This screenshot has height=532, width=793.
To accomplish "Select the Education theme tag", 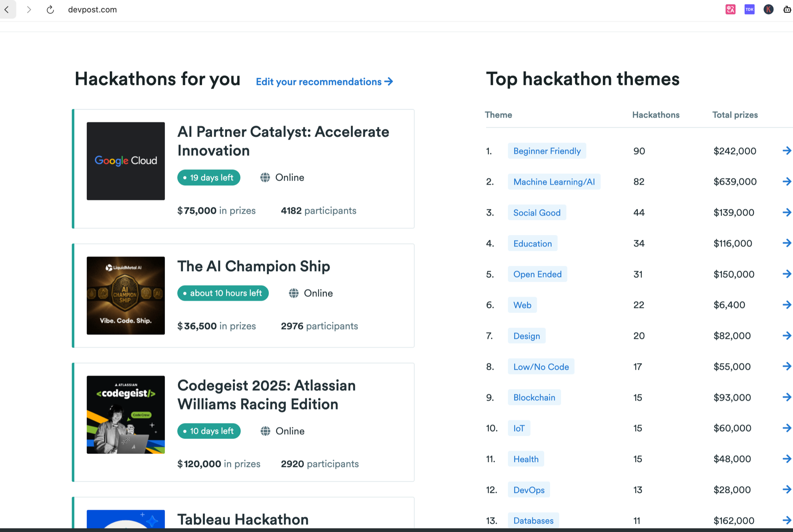I will coord(532,243).
